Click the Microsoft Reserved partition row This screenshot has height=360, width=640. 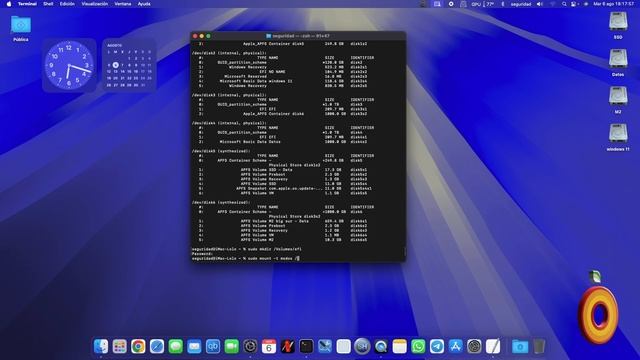(x=283, y=76)
